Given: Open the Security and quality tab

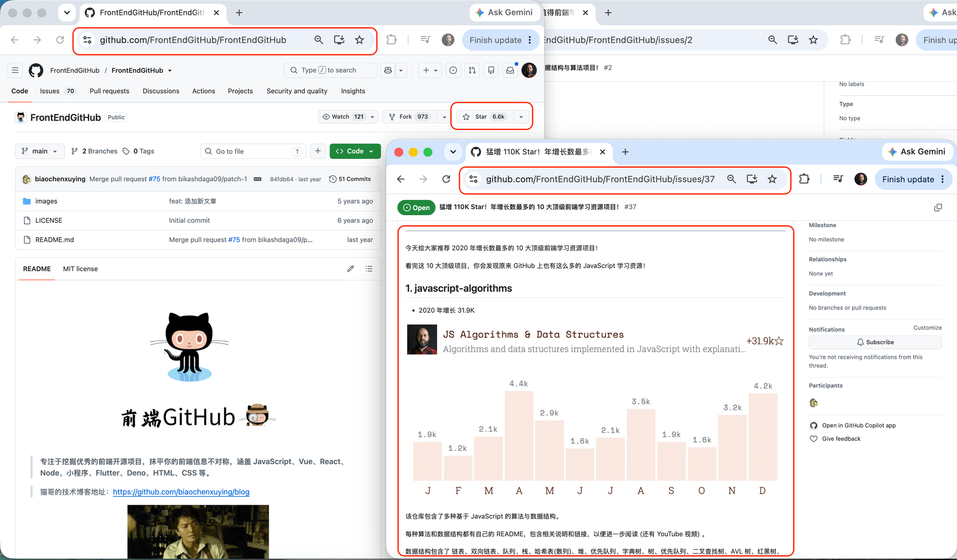Looking at the screenshot, I should tap(297, 91).
